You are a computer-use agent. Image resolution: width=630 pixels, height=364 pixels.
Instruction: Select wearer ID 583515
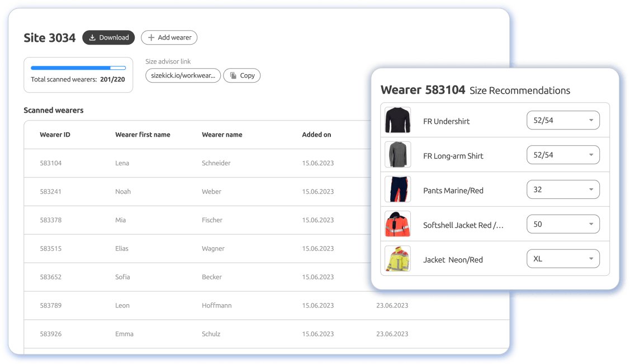click(x=51, y=248)
